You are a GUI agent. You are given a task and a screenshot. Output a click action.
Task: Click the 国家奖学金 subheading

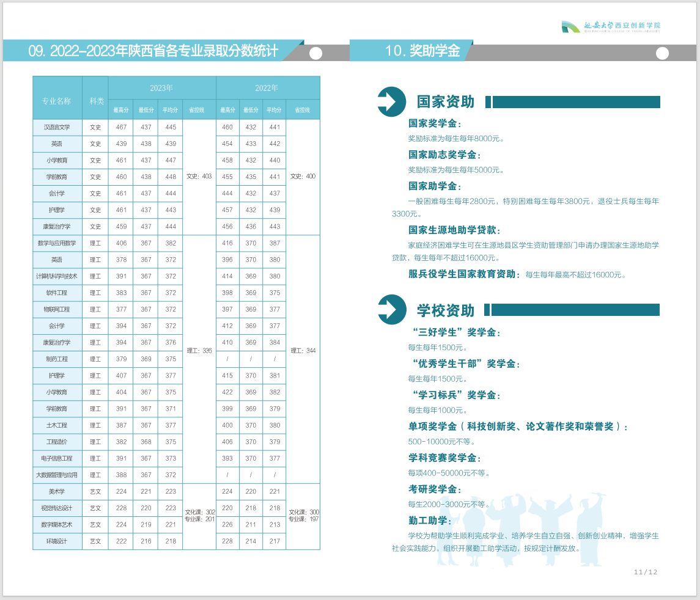click(x=435, y=123)
